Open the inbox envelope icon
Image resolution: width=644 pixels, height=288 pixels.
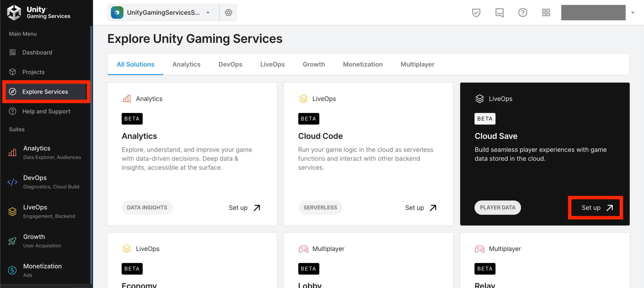499,13
